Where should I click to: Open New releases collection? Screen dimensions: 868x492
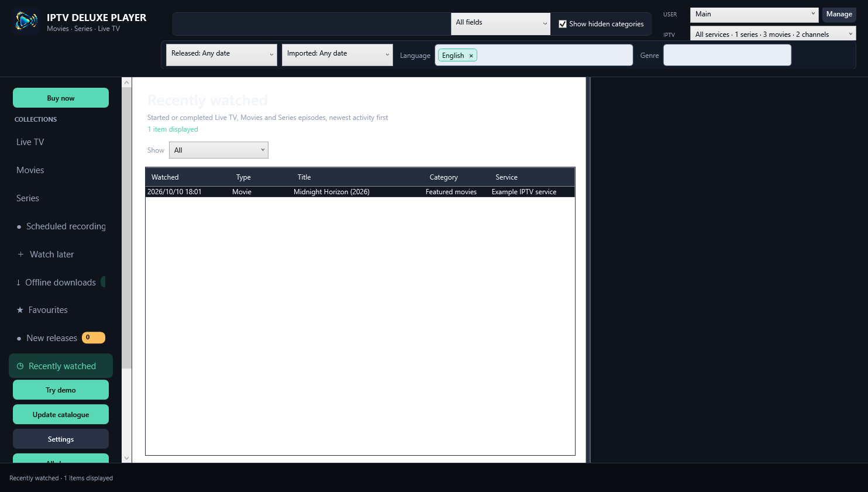(x=61, y=338)
